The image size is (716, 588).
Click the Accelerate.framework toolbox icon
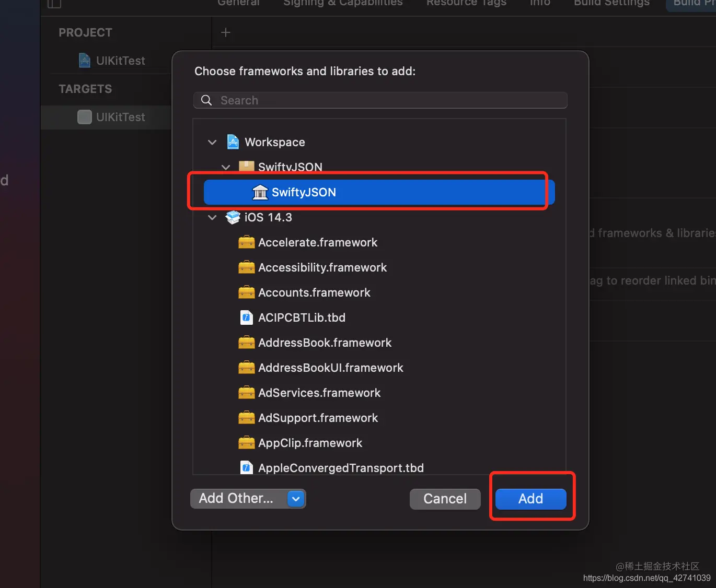click(246, 242)
